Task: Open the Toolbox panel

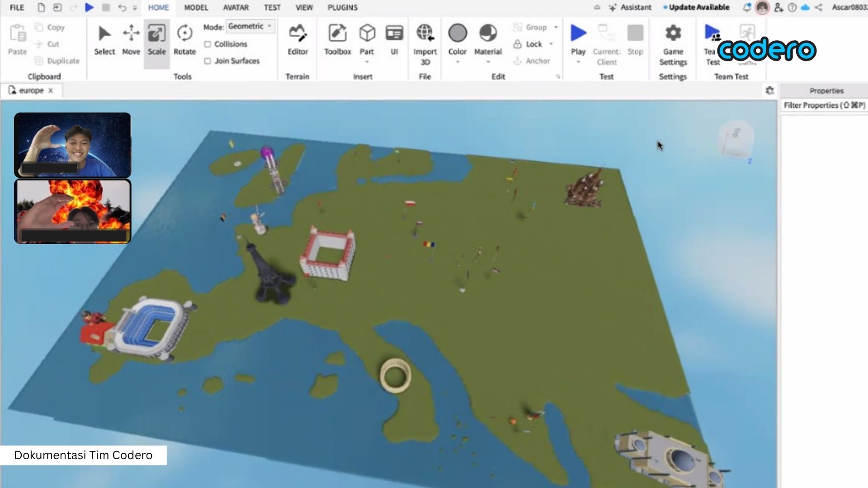Action: click(337, 40)
